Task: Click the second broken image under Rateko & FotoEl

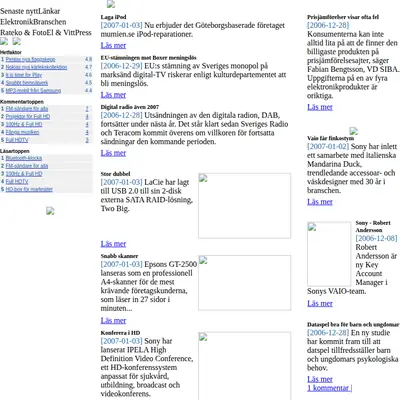Action: [x=17, y=41]
